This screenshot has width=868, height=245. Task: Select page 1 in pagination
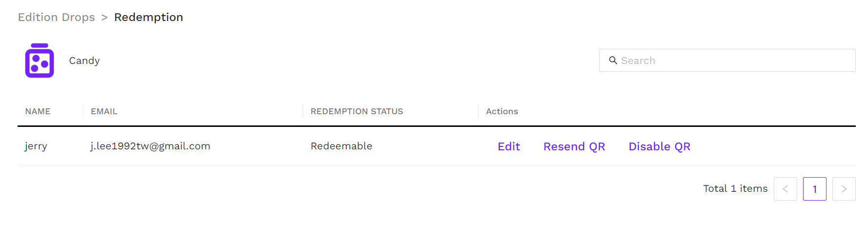pos(814,189)
